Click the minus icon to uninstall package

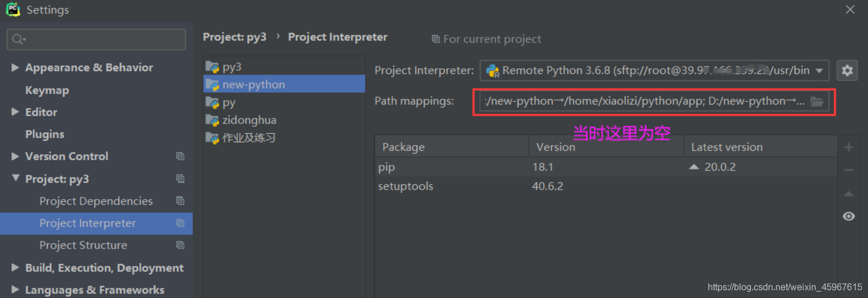849,170
